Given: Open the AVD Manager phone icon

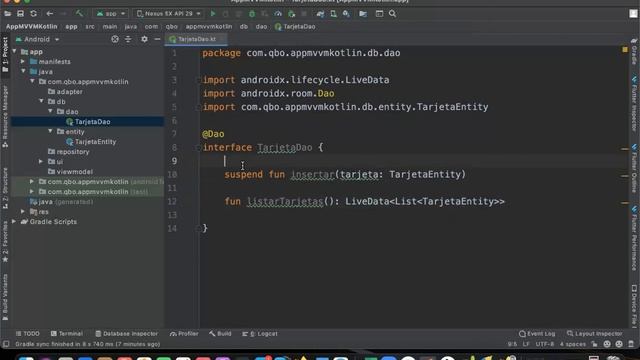Looking at the screenshot, I should (x=333, y=13).
